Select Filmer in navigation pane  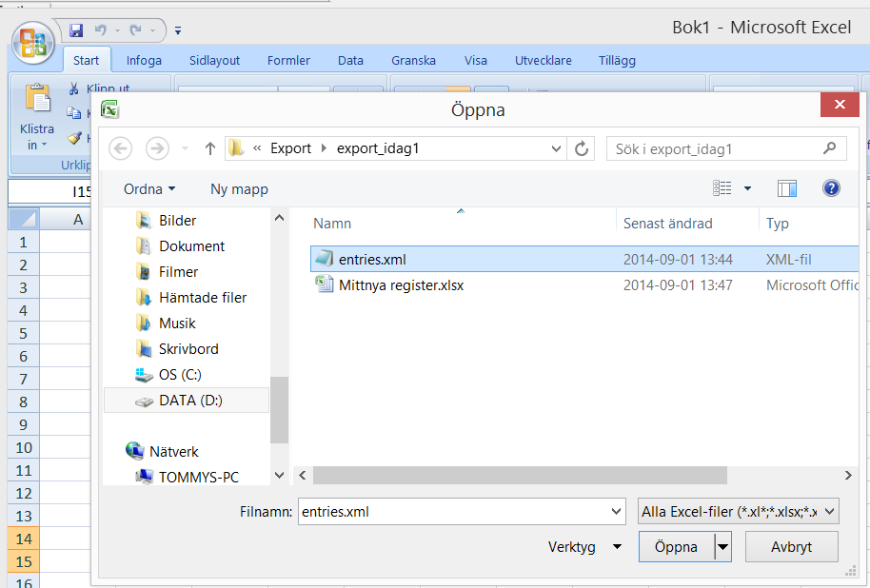(x=178, y=272)
